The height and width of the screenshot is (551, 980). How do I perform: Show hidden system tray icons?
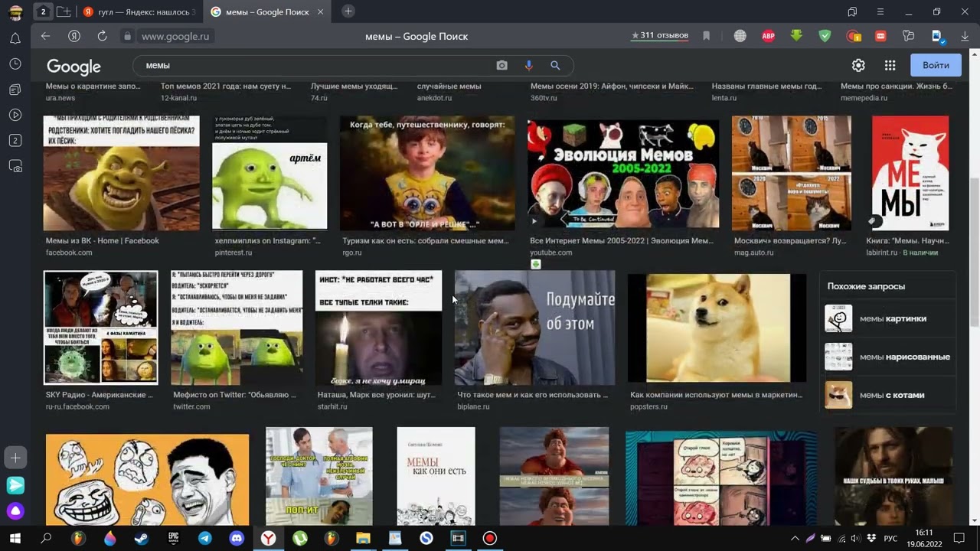(x=795, y=539)
